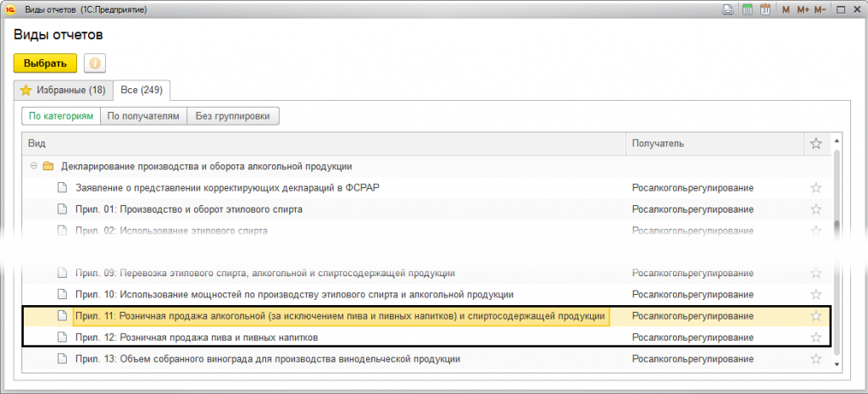Image resolution: width=868 pixels, height=394 pixels.
Task: Select the Все (249) tab
Action: click(x=142, y=90)
